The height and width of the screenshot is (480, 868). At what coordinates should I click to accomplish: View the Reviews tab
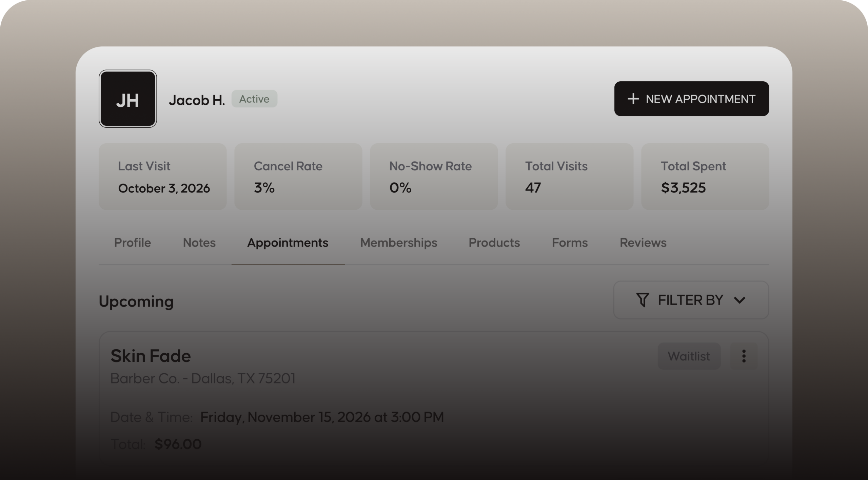tap(643, 243)
